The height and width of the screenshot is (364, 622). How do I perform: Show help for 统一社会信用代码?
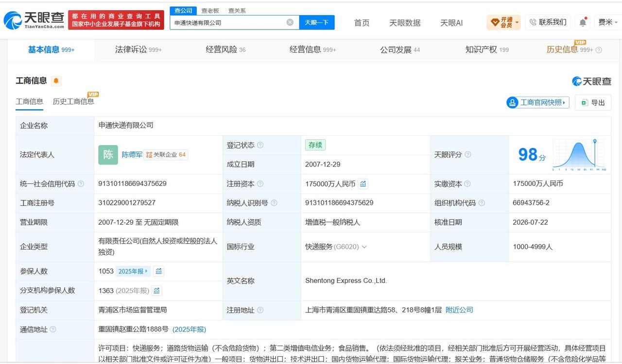point(81,184)
